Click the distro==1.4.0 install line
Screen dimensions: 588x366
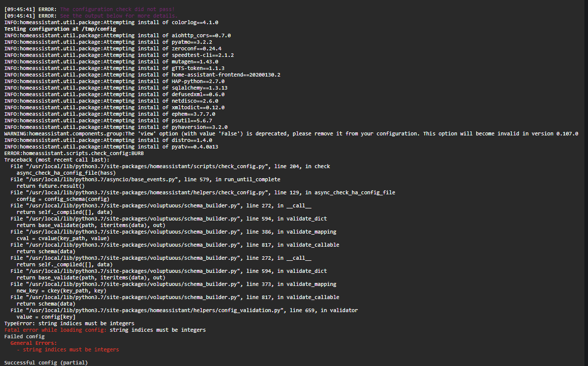click(108, 140)
